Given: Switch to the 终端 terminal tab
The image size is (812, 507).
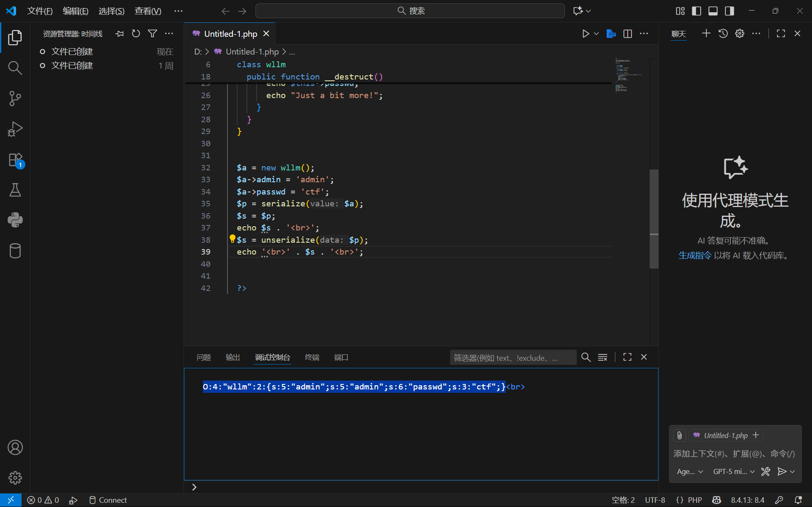Looking at the screenshot, I should click(x=312, y=357).
